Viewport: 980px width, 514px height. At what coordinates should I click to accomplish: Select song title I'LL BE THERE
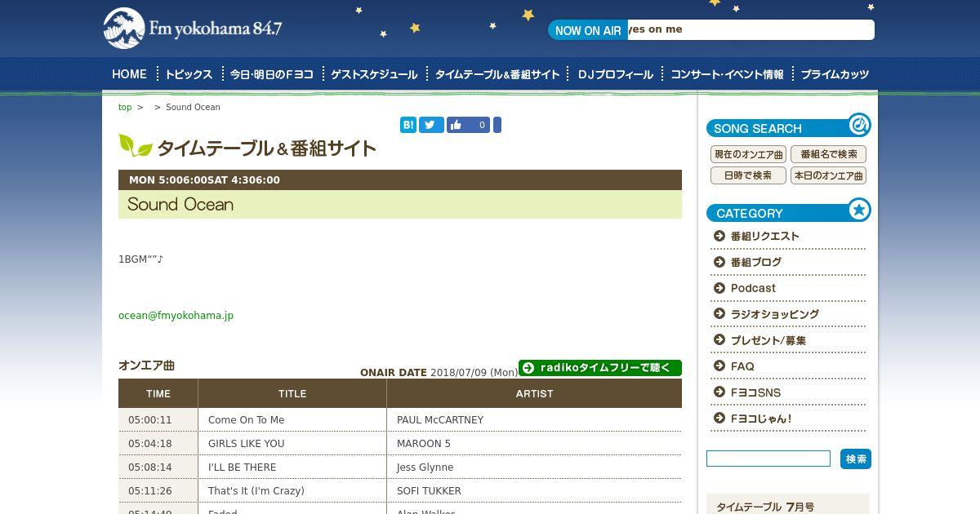[243, 467]
